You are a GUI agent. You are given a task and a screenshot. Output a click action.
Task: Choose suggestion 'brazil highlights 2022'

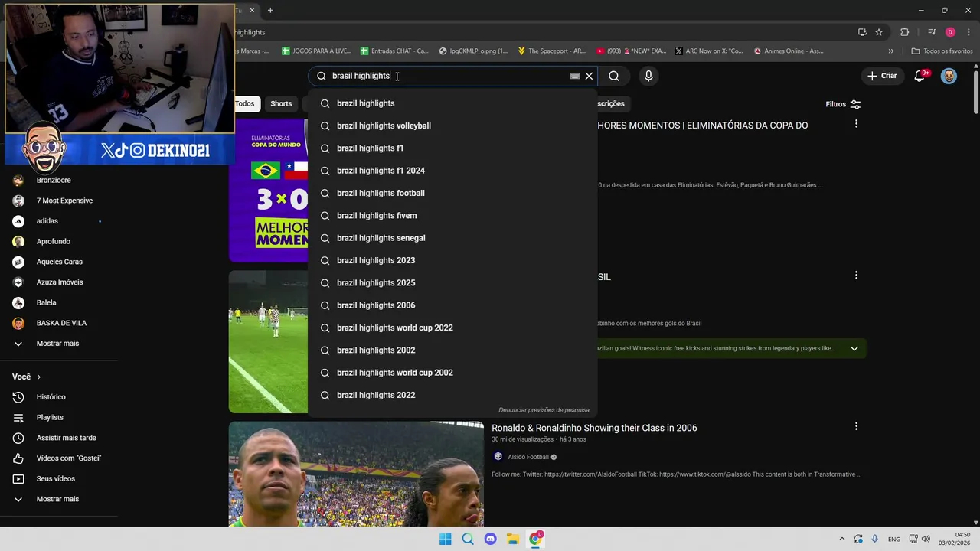click(452, 395)
